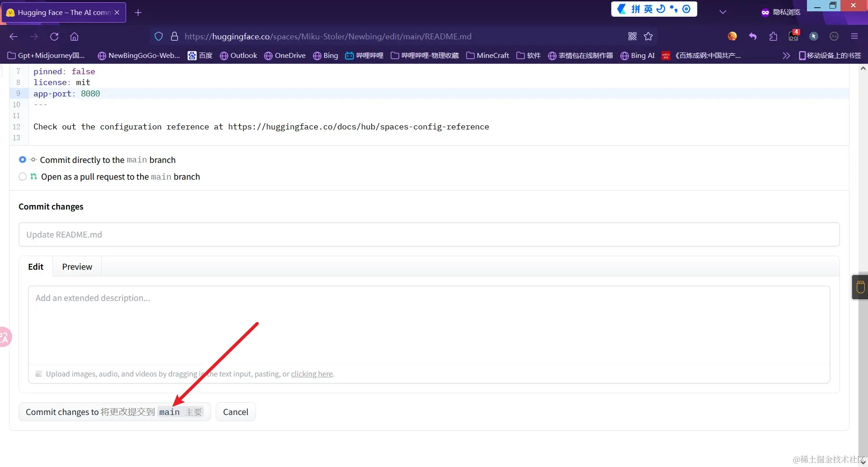Click the pink translate floating icon
This screenshot has height=467, width=868.
[x=5, y=337]
